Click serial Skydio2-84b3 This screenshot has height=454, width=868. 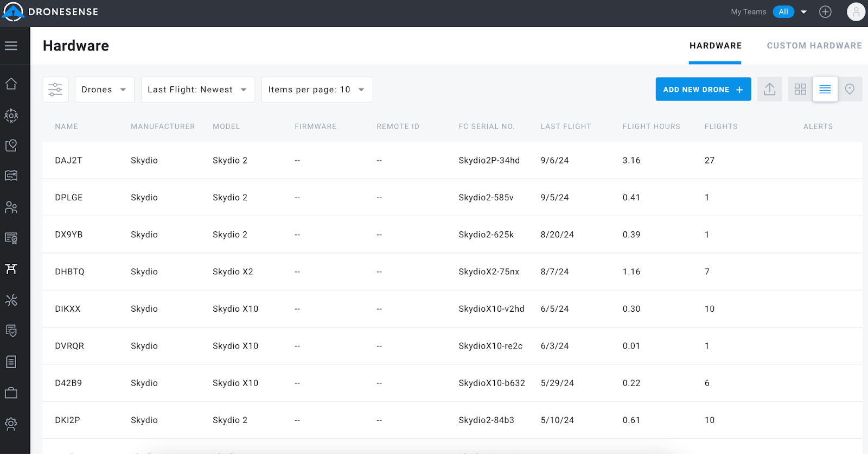pyautogui.click(x=486, y=420)
